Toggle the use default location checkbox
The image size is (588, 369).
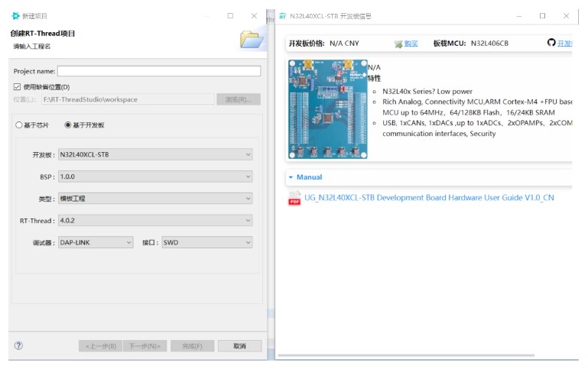17,87
